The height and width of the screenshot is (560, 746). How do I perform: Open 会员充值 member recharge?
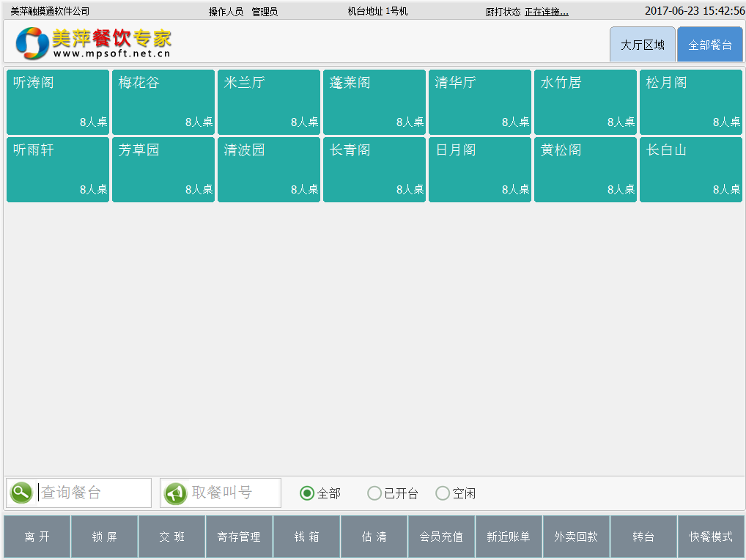point(441,537)
